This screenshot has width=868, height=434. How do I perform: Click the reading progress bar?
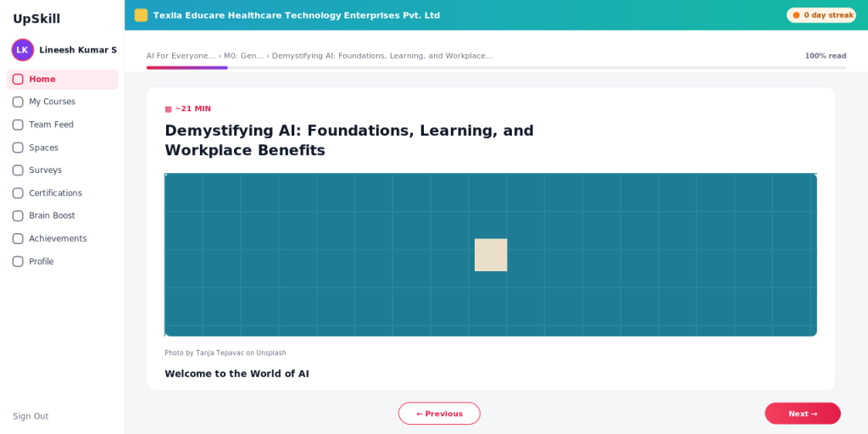click(496, 68)
